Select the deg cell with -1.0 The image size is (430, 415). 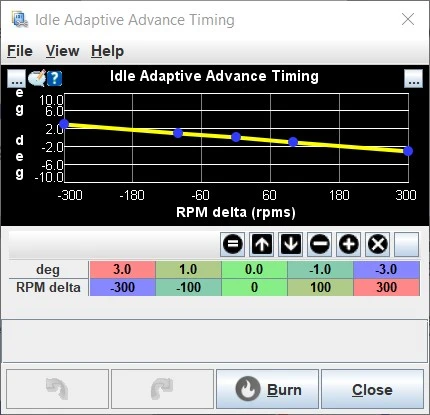pos(320,269)
